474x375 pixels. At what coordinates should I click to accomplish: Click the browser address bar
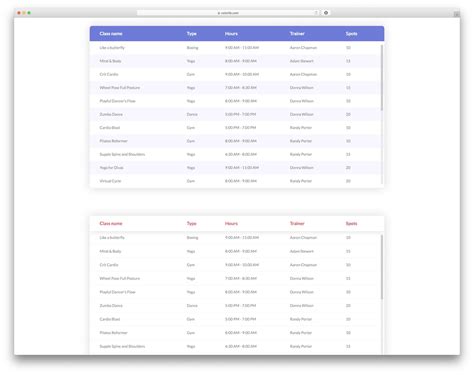click(x=228, y=13)
